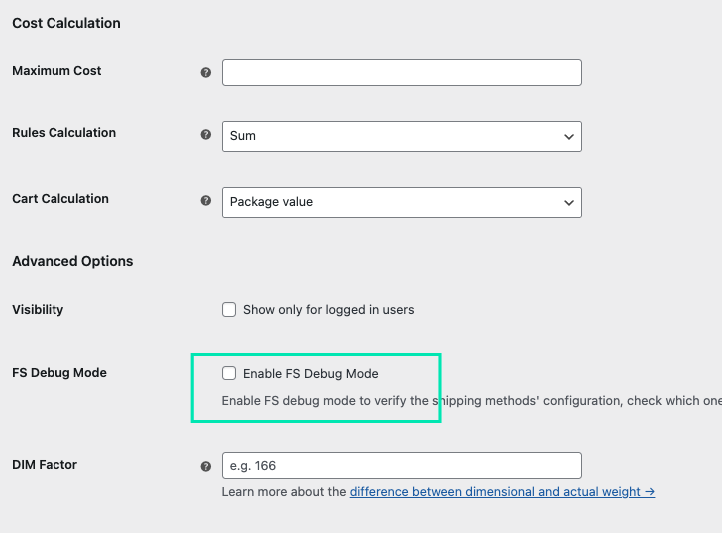Viewport: 722px width, 533px height.
Task: Open the dimensional and actual weight link
Action: coord(502,492)
